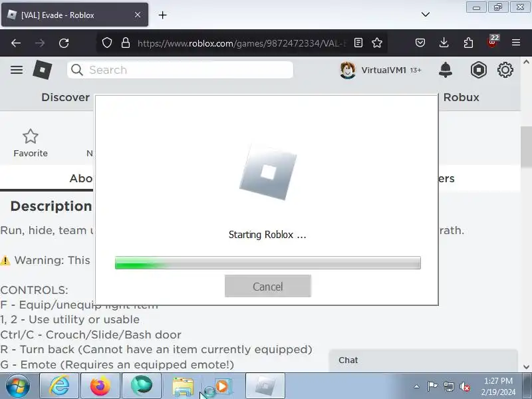Open the Discover navigation item

65,97
